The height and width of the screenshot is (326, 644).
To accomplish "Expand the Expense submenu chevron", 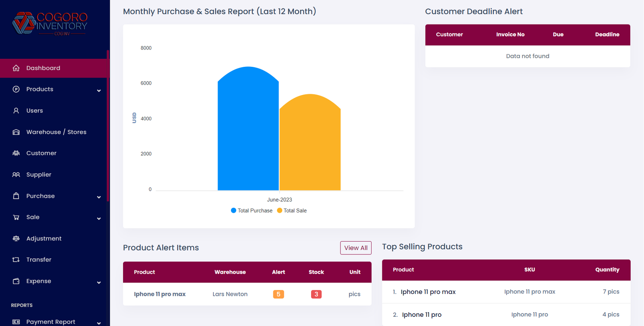I will point(99,283).
